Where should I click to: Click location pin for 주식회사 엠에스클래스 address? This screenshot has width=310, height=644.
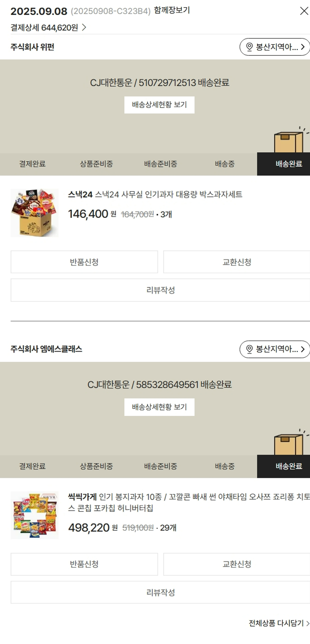coord(249,349)
